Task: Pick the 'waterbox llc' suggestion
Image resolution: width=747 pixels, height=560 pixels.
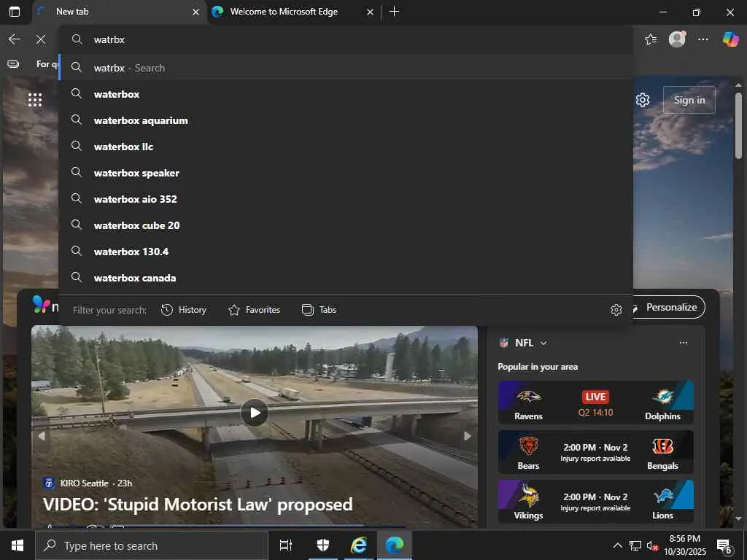Action: point(346,147)
